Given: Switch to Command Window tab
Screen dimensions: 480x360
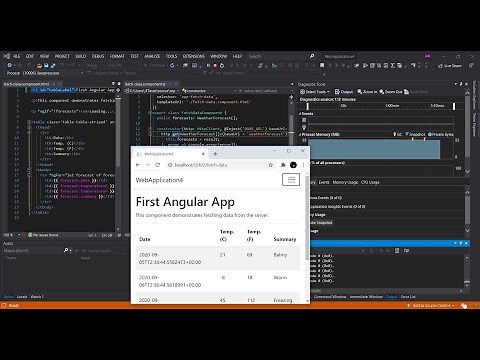Looking at the screenshot, I should click(x=330, y=297).
